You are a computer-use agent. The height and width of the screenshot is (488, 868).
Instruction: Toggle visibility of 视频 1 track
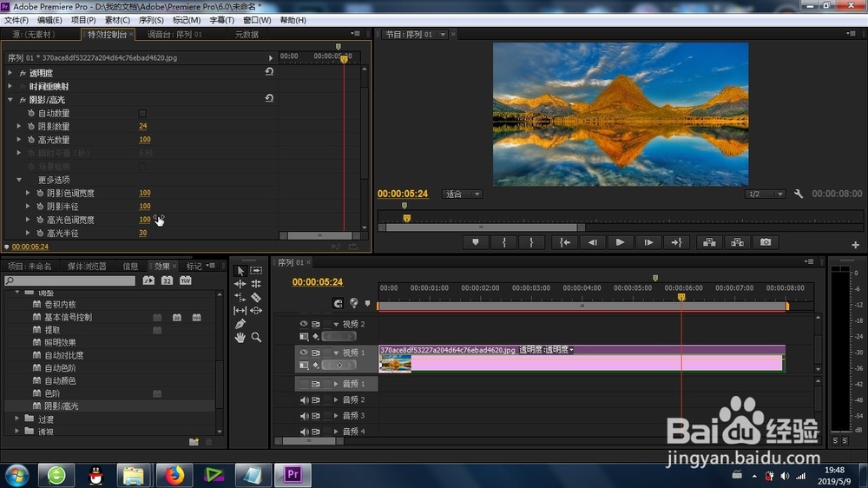303,353
